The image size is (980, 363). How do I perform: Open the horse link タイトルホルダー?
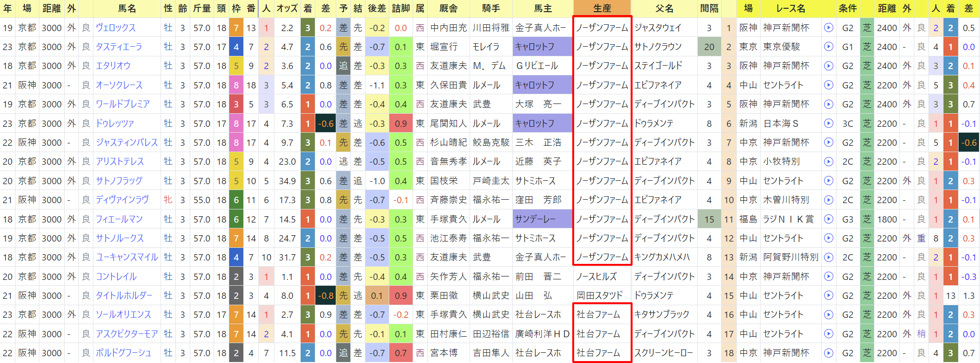click(124, 295)
